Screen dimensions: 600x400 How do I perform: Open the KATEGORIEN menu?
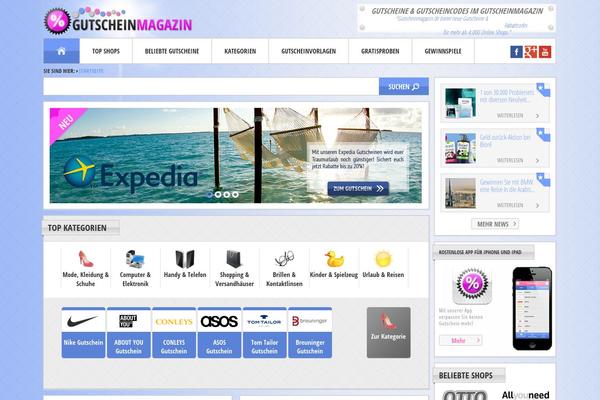coord(240,51)
